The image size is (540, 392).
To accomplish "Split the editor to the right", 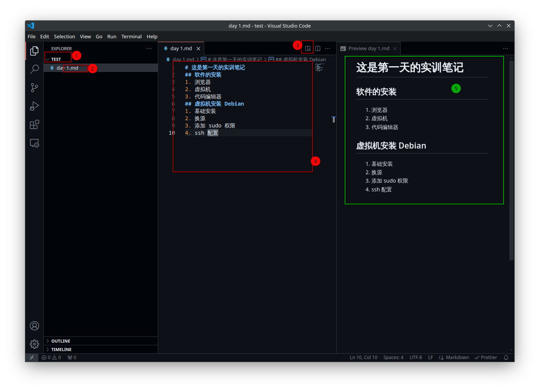I will pos(317,49).
